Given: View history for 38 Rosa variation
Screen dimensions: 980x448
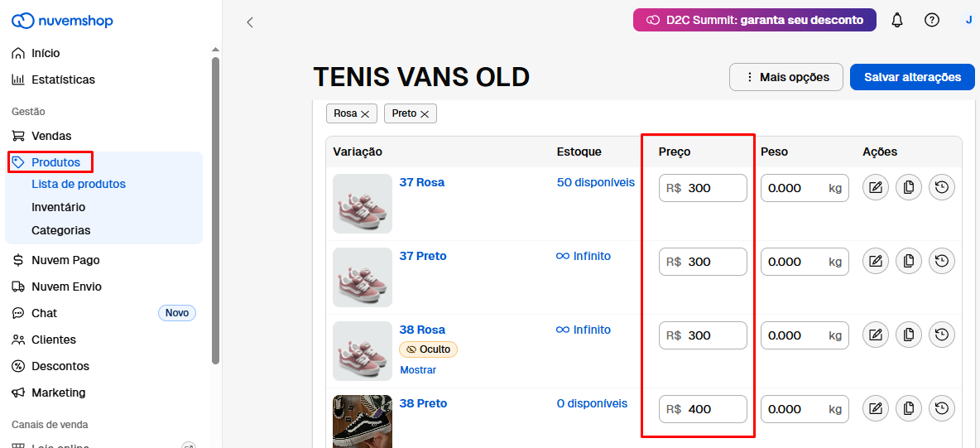Looking at the screenshot, I should coord(942,335).
